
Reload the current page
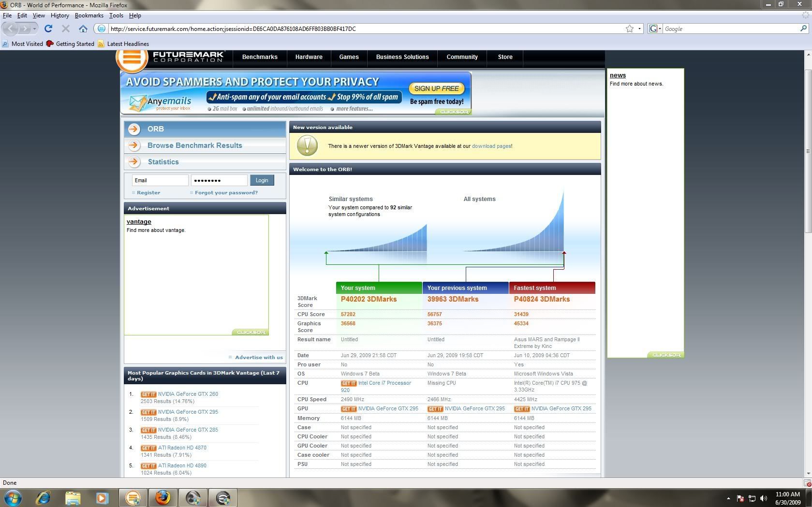click(x=48, y=29)
